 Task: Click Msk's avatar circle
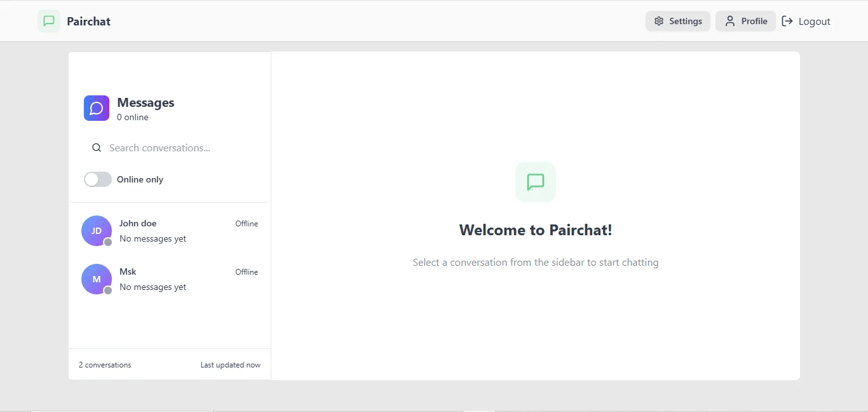point(96,279)
